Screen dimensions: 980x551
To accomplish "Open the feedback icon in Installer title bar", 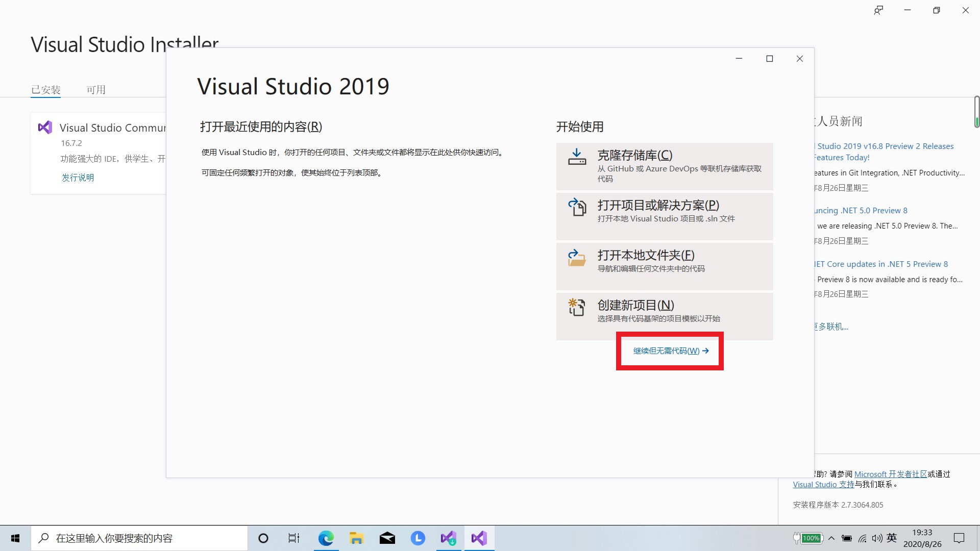I will tap(878, 10).
